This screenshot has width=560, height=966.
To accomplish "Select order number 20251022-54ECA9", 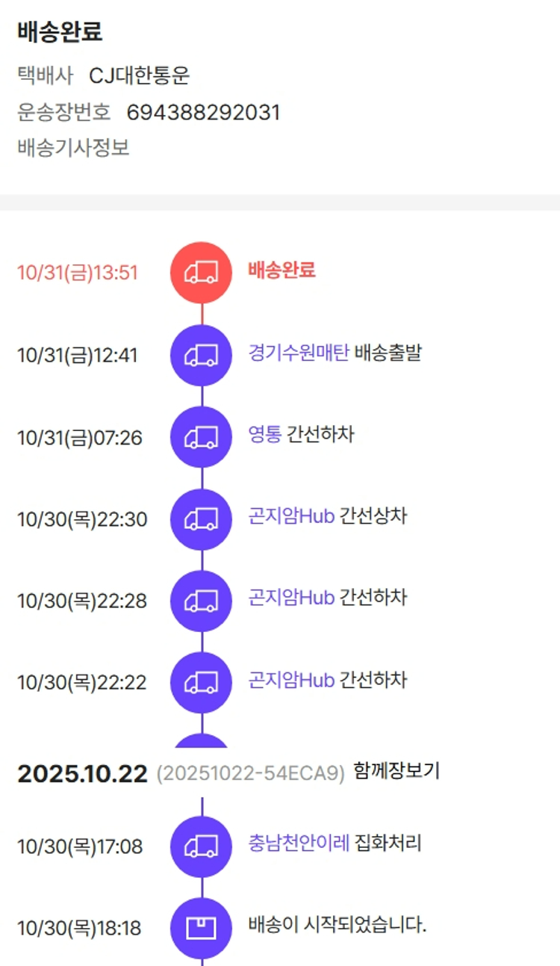I will 250,774.
